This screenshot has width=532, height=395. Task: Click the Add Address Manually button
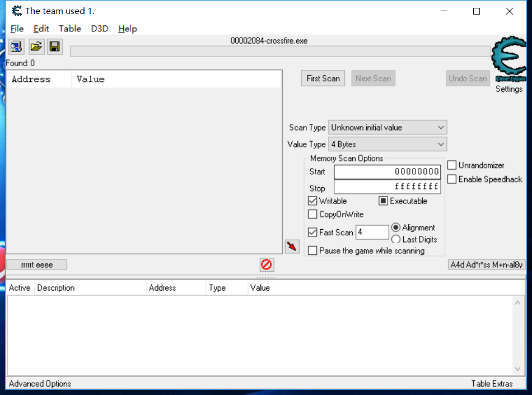pyautogui.click(x=487, y=264)
